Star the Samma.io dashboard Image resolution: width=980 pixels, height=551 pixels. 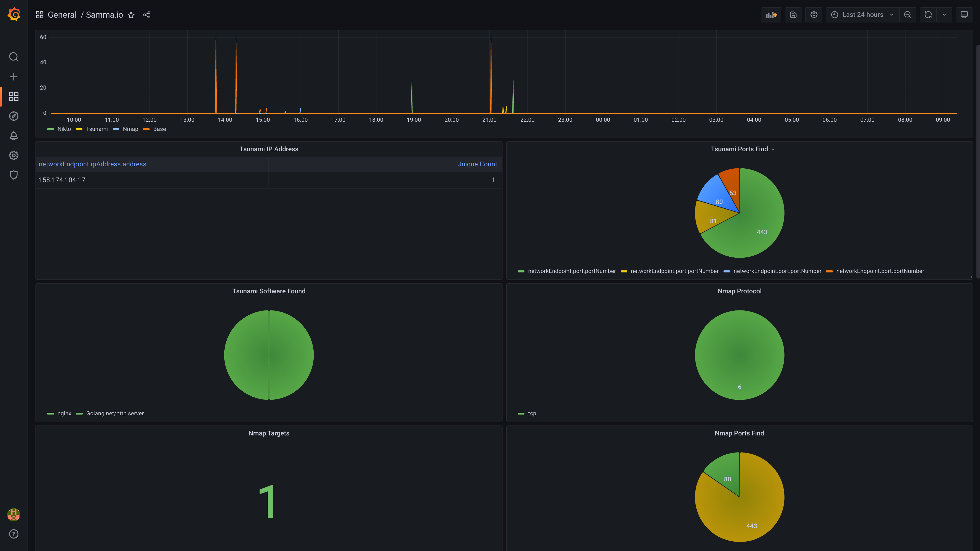pyautogui.click(x=131, y=15)
